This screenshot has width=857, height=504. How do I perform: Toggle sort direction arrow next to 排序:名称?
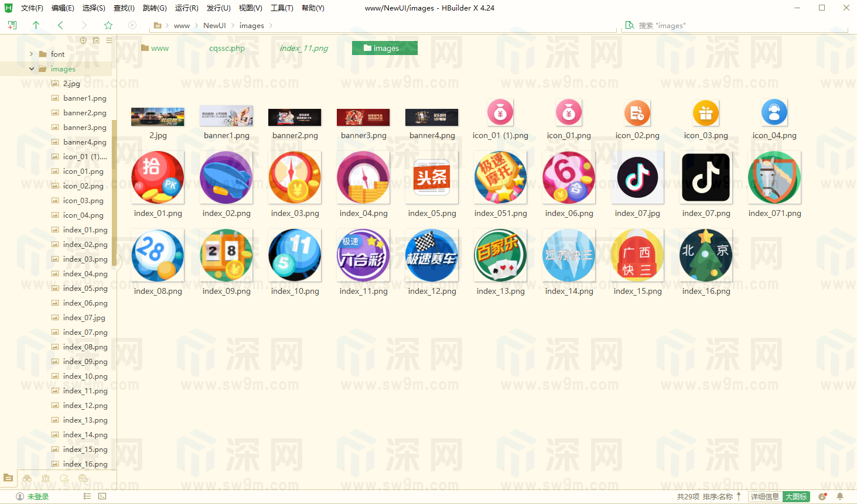[x=739, y=496]
